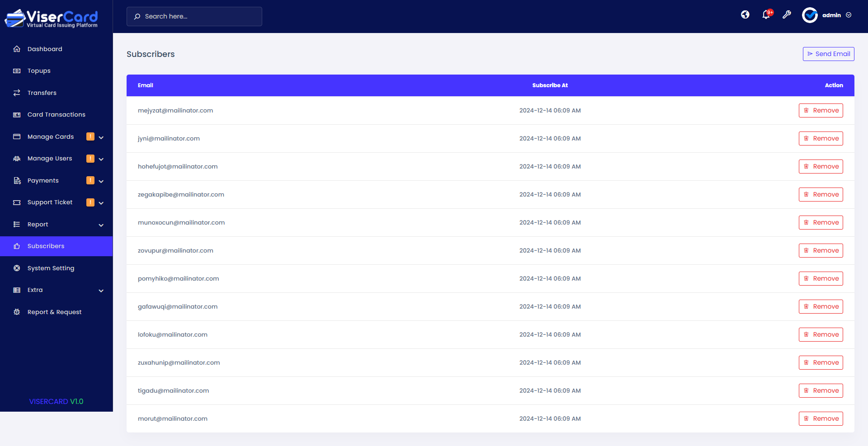Click the Dashboard home icon
This screenshot has height=446, width=868.
[x=17, y=49]
